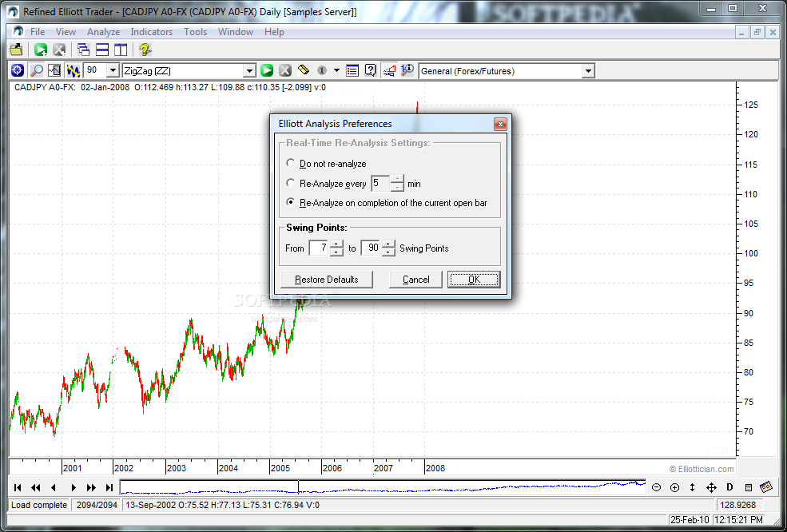Viewport: 787px width, 532px height.
Task: Expand the General (Forex/Futures) dropdown
Action: [588, 71]
